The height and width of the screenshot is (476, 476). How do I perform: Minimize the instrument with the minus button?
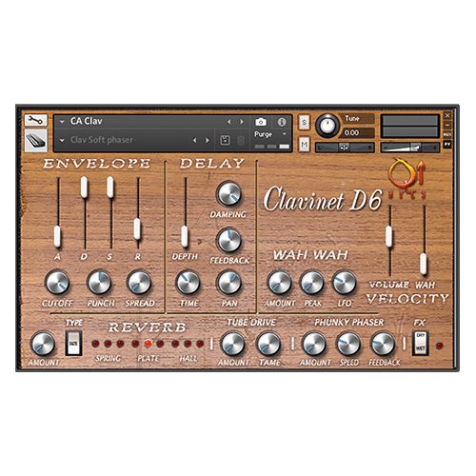pyautogui.click(x=447, y=125)
